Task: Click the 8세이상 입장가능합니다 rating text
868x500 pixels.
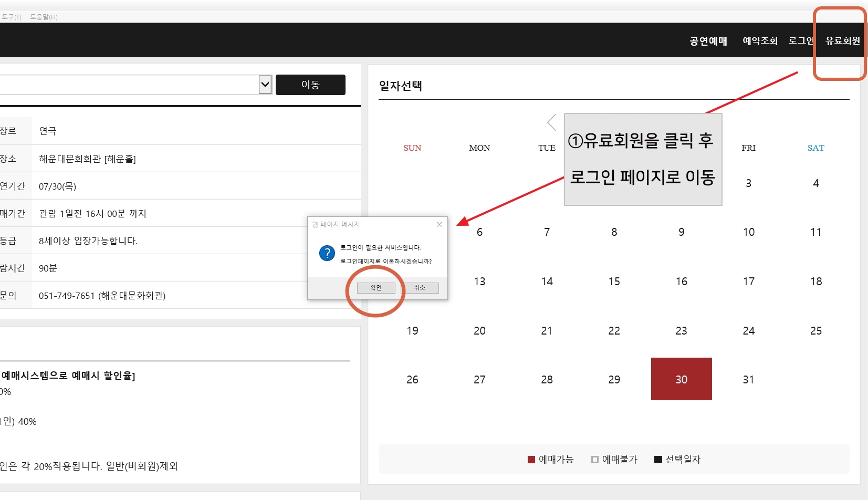Action: [88, 241]
